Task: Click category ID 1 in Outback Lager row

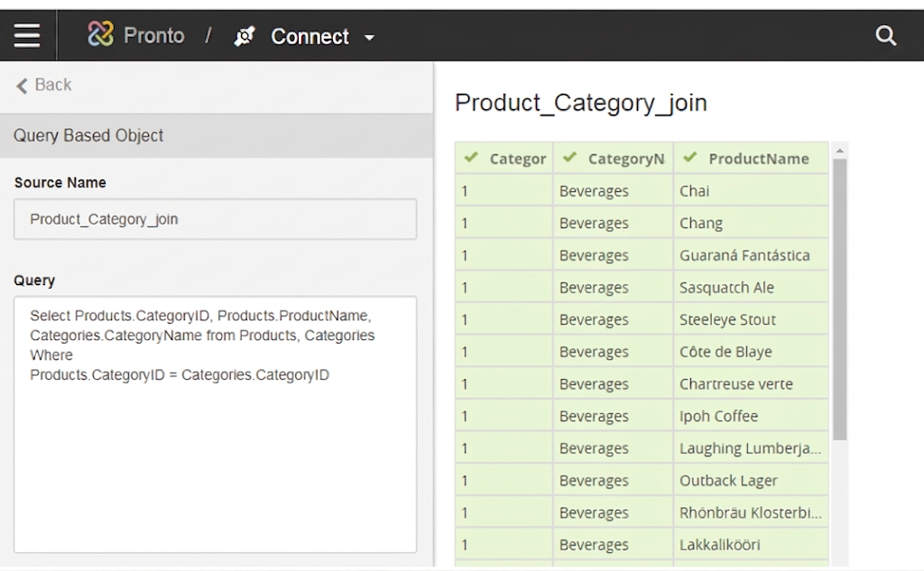Action: click(x=504, y=480)
